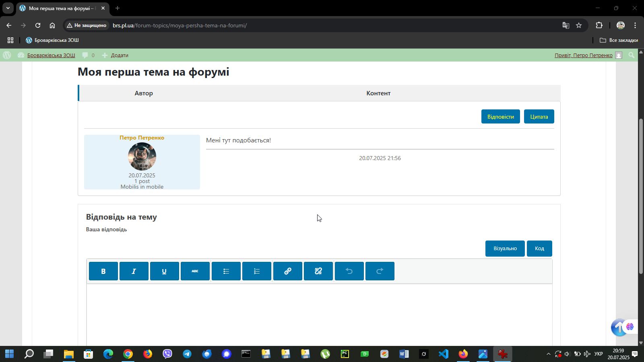
Task: Remove link with the unlink button
Action: (x=318, y=271)
